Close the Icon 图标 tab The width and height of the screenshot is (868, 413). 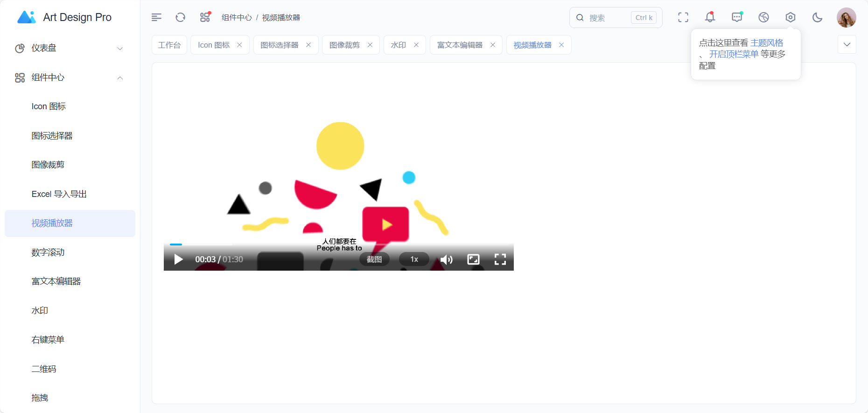tap(239, 45)
